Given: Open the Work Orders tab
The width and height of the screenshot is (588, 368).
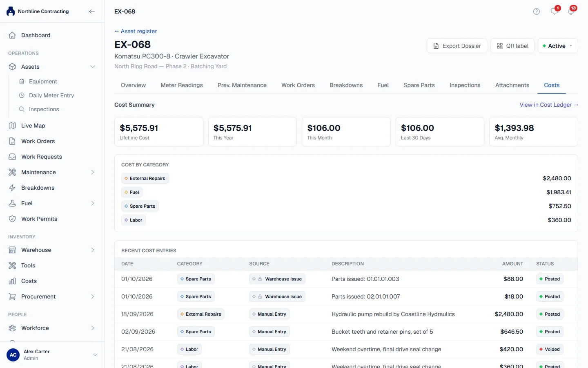Looking at the screenshot, I should click(298, 85).
